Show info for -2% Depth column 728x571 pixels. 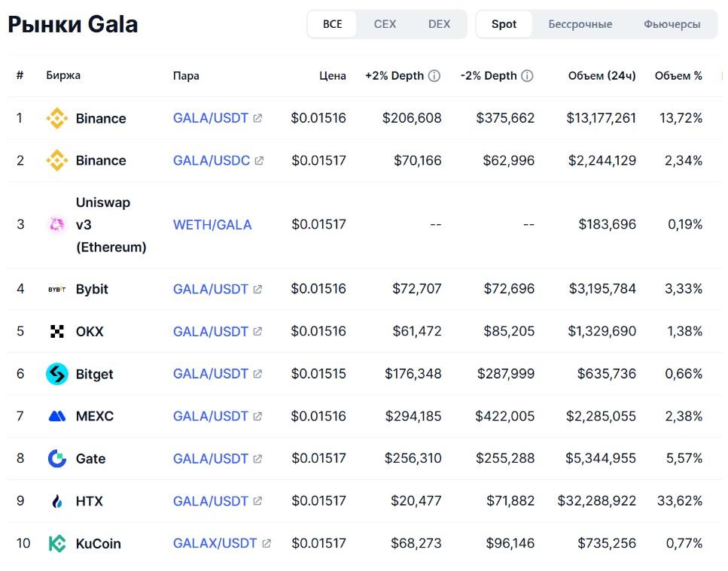coord(527,76)
